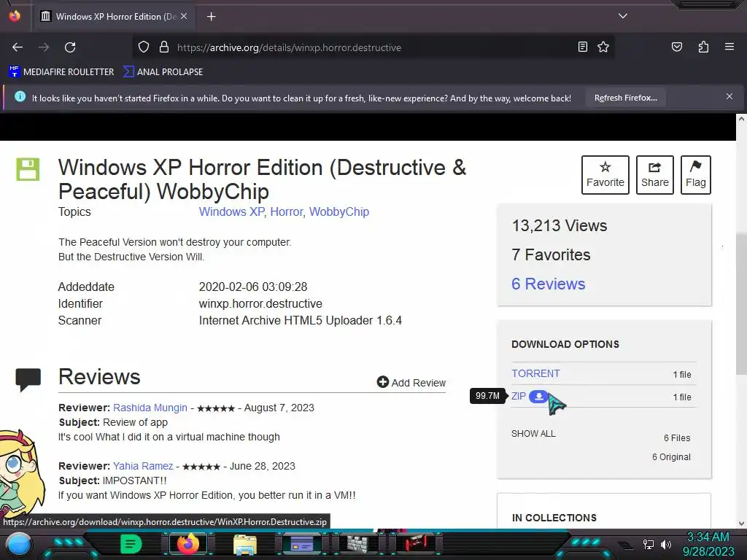Click the identifier winxp.horror.destructive value
747x560 pixels.
[x=260, y=304]
